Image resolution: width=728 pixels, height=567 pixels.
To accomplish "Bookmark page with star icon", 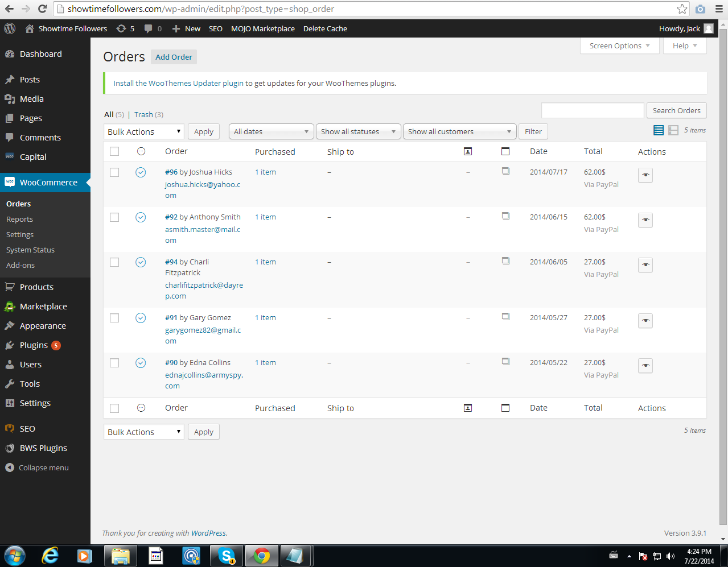I will 682,9.
